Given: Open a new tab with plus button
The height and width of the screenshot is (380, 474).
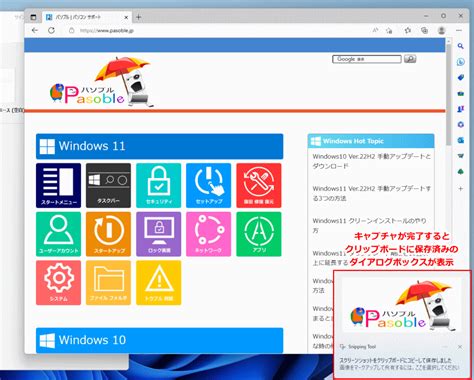Looking at the screenshot, I should tap(139, 17).
